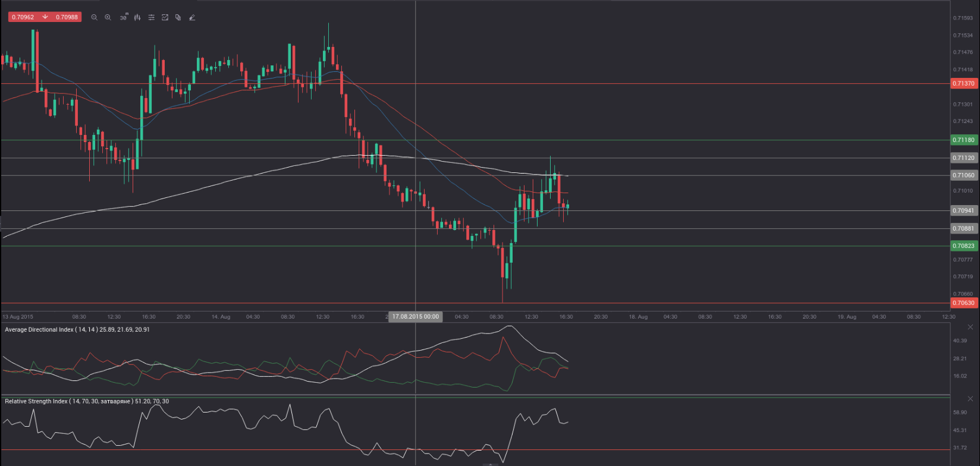The image size is (980, 466).
Task: Click the 17.08.2015 00:00 crosshair time marker
Action: (416, 317)
